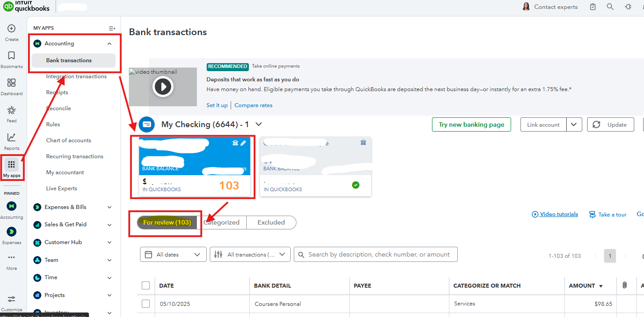The height and width of the screenshot is (317, 644).
Task: Open My accountant menu item
Action: pos(65,173)
